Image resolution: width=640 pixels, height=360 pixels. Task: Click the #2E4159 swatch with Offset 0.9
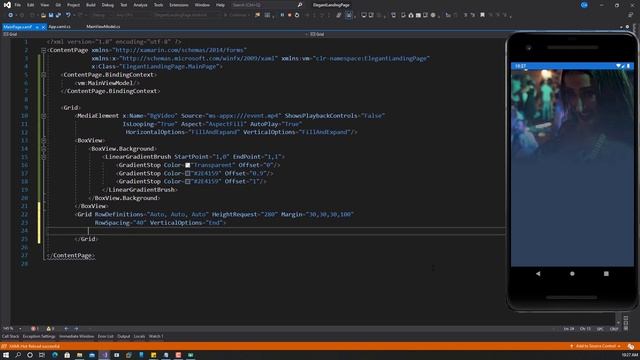tap(187, 173)
